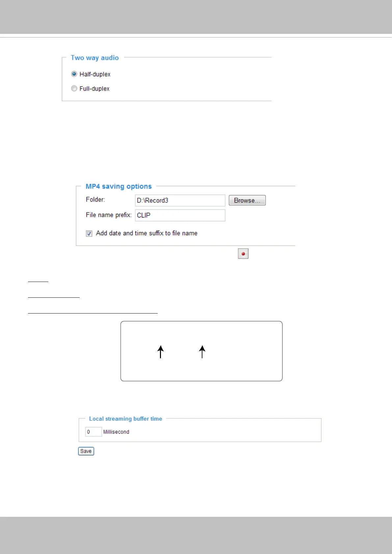
Task: Toggle the date and time suffix checkbox
Action: (x=89, y=234)
